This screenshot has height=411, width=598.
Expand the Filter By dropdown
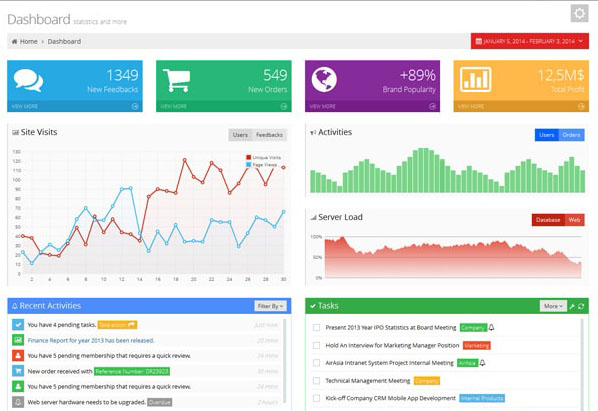tap(270, 306)
